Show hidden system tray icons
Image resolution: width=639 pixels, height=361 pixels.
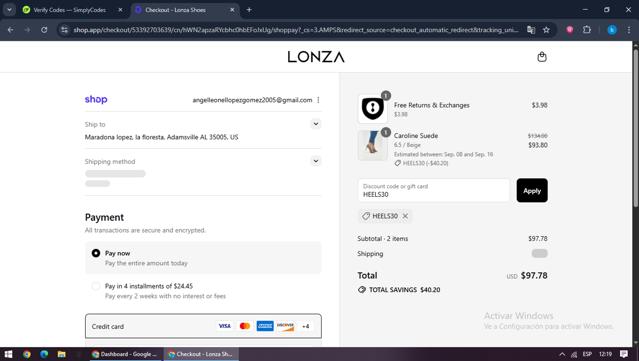point(562,354)
